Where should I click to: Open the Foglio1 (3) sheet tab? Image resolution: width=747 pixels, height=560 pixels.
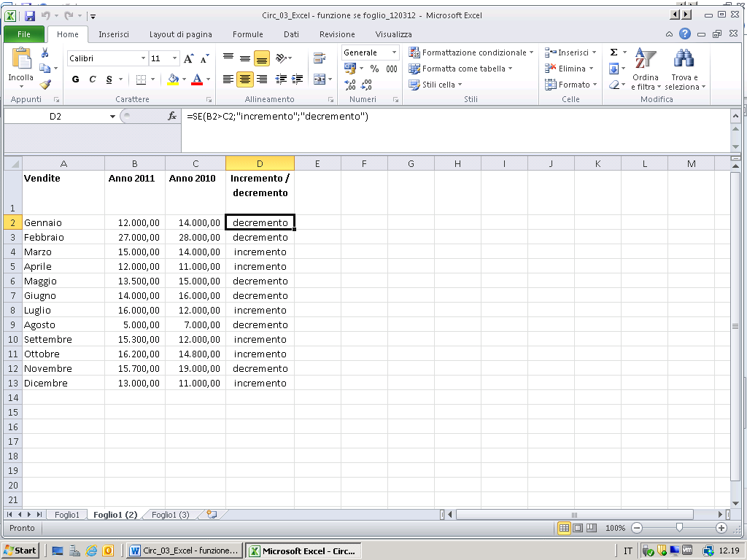coord(171,515)
